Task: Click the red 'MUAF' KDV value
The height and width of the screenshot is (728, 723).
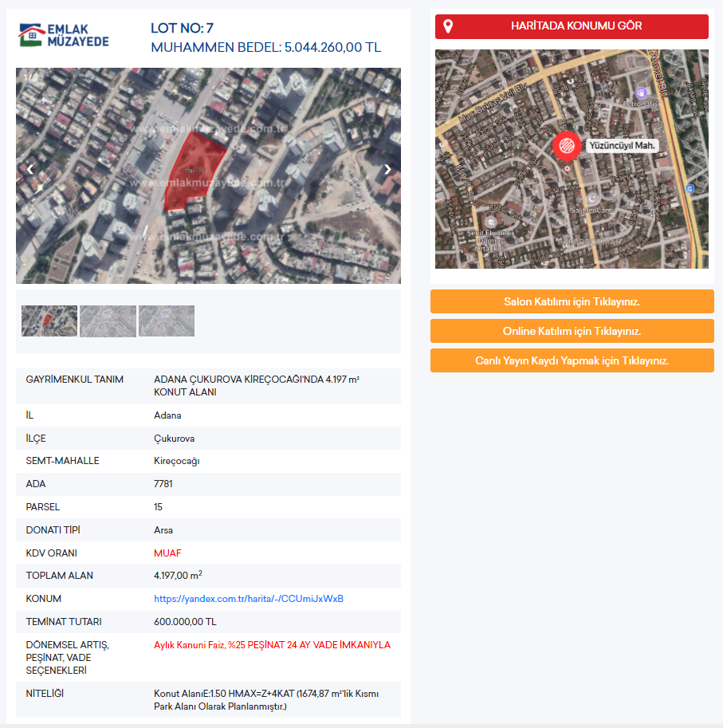Action: click(x=167, y=553)
